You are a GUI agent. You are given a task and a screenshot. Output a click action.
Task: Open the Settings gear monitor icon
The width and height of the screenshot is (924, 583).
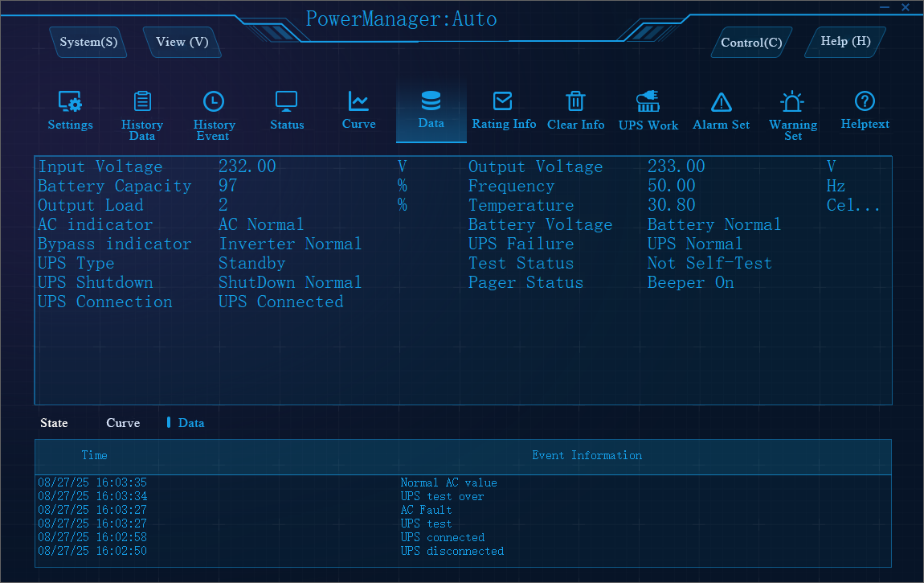70,103
